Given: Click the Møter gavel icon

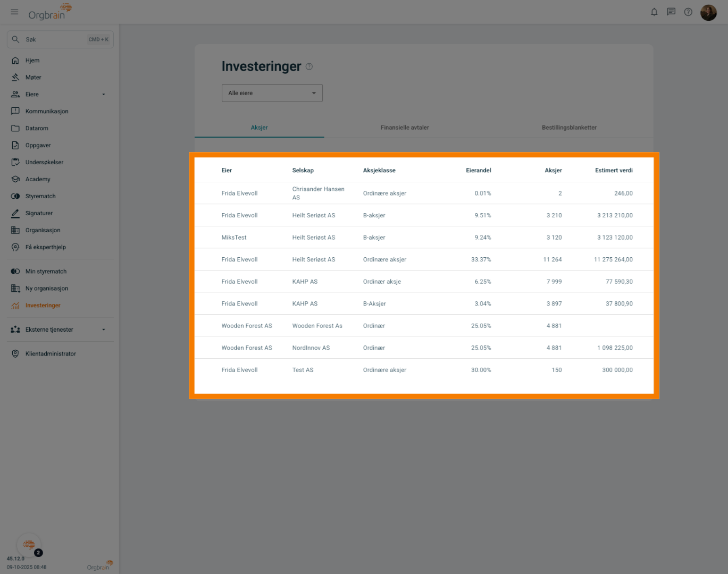Looking at the screenshot, I should pyautogui.click(x=15, y=78).
